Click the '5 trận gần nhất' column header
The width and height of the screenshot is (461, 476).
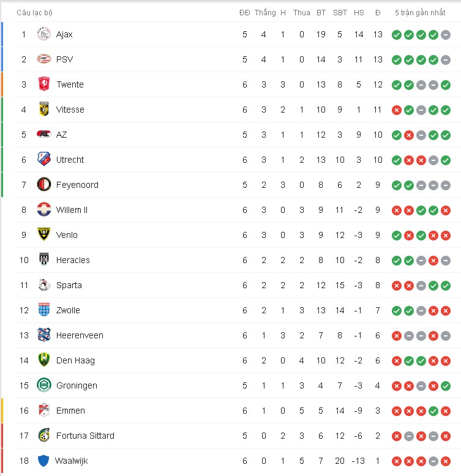420,13
